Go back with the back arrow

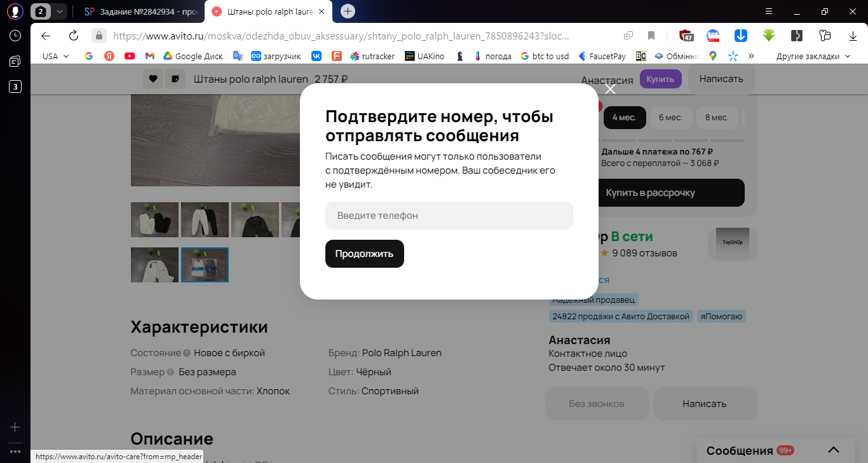tap(46, 36)
